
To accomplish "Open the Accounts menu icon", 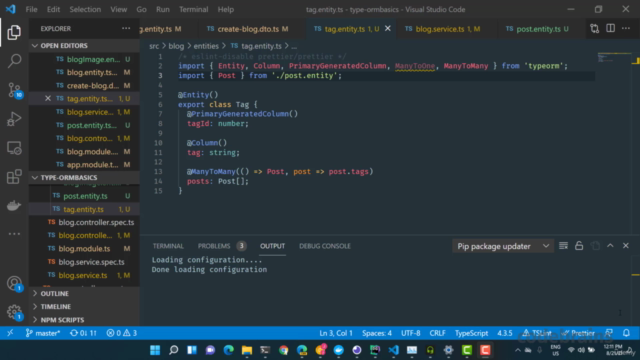I will [14, 283].
